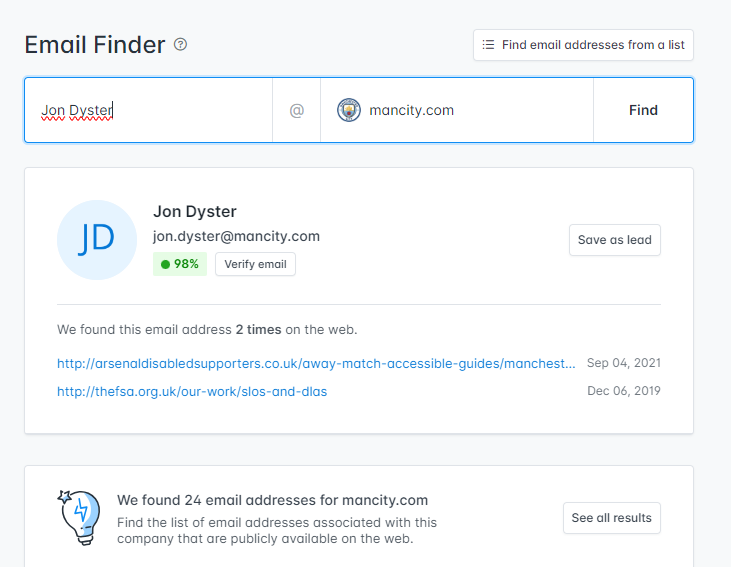
Task: Open the arsenaldisabledsupporters.co.uk source link
Action: 316,363
